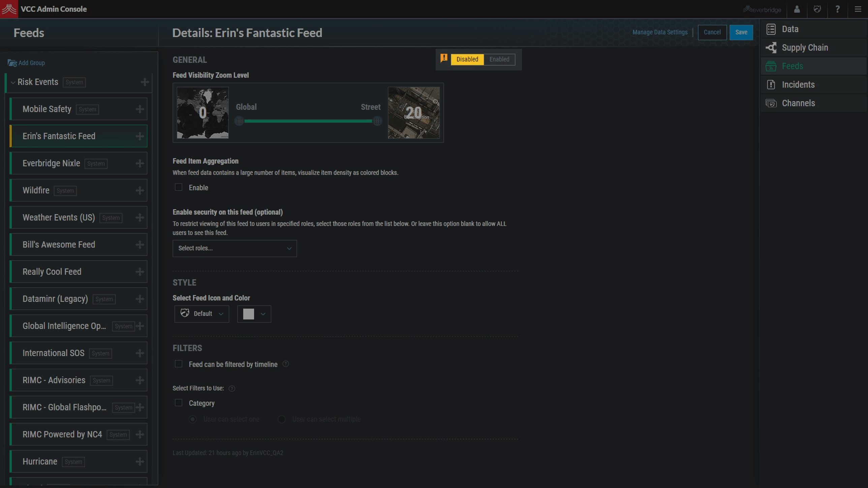
Task: Switch the feed from Disabled to Enabled
Action: pos(499,59)
